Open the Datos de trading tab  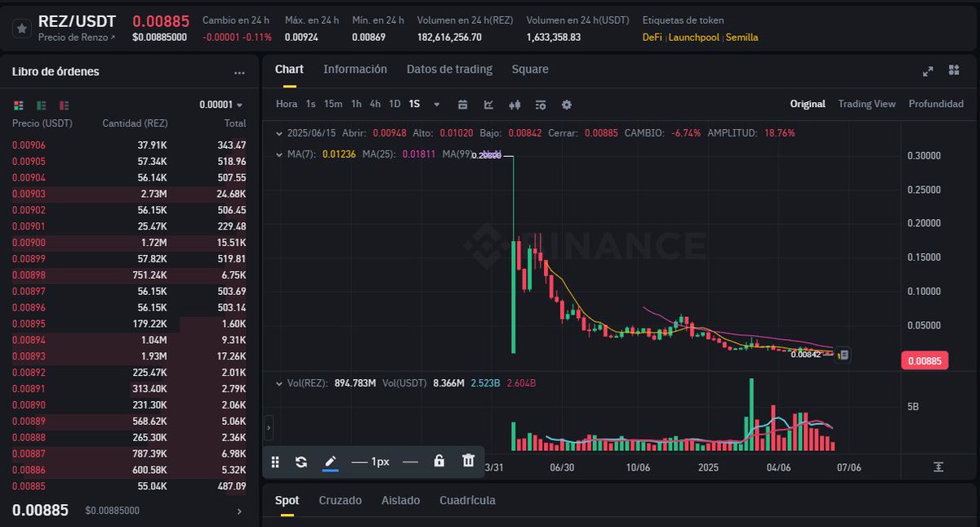click(449, 69)
